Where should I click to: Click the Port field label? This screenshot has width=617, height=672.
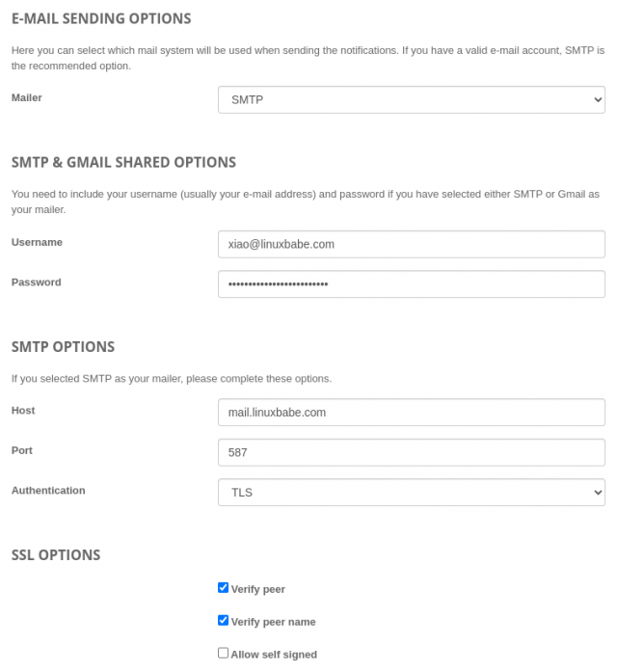22,450
